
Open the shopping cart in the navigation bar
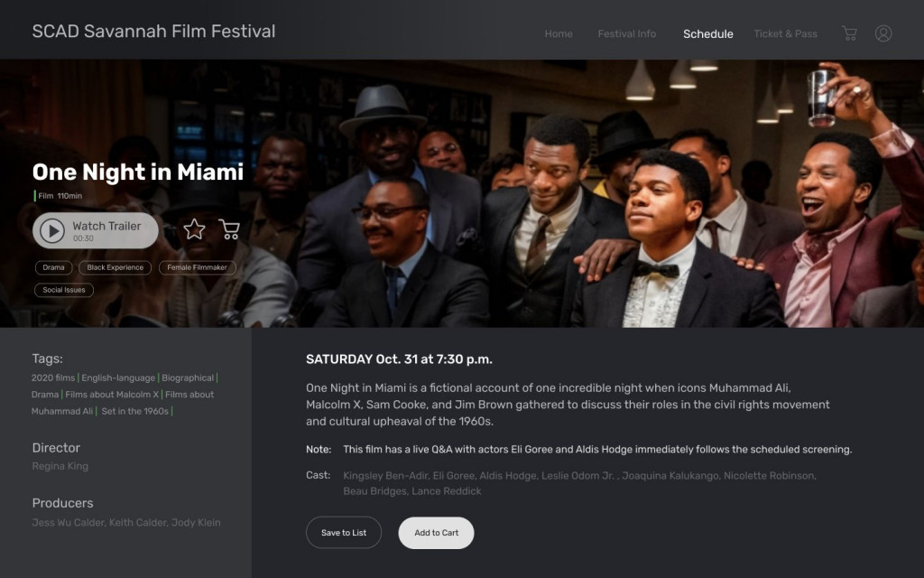(848, 33)
